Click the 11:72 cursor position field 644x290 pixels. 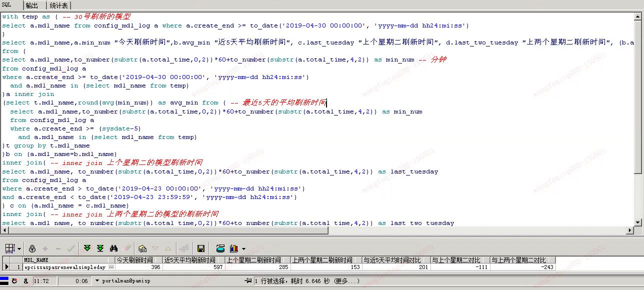pyautogui.click(x=44, y=281)
